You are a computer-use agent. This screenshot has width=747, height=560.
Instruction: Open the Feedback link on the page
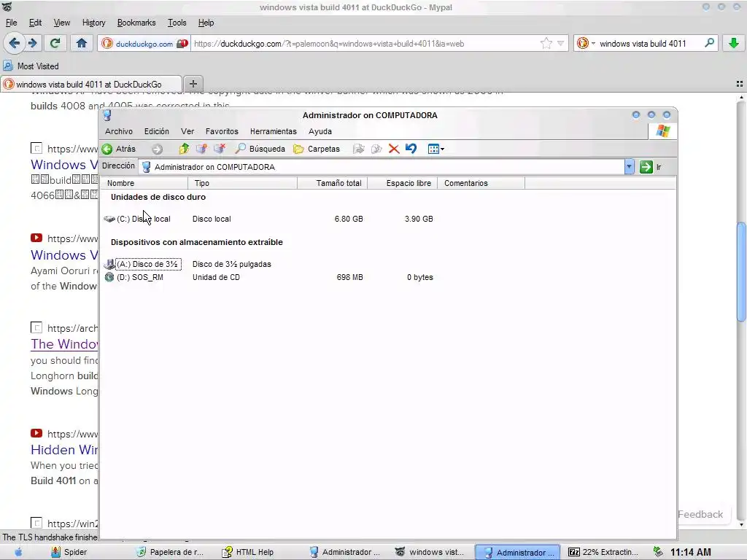pos(700,514)
